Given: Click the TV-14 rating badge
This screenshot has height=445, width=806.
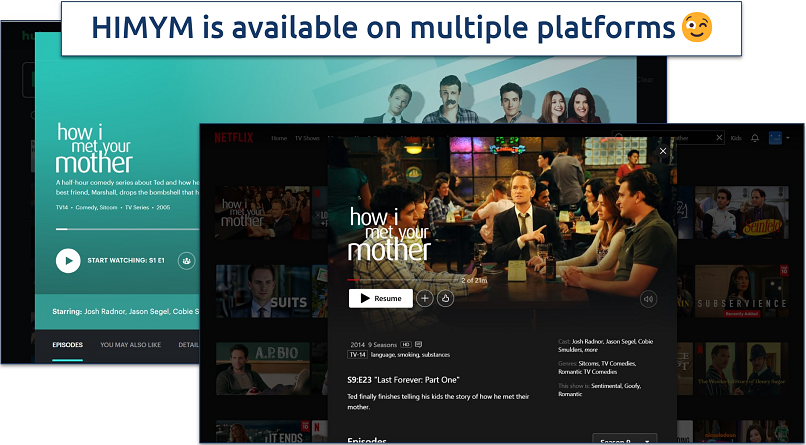Looking at the screenshot, I should [x=358, y=355].
